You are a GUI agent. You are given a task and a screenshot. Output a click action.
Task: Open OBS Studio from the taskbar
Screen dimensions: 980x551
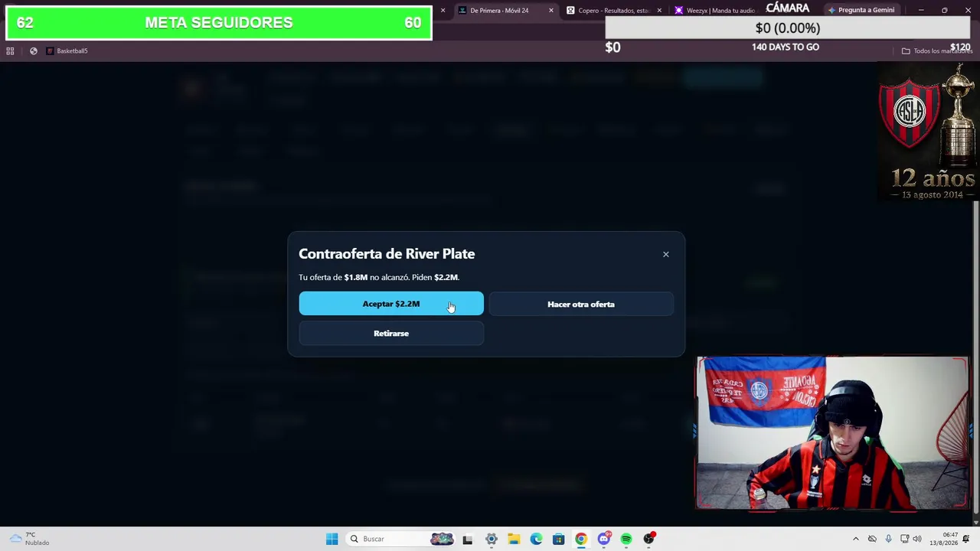pyautogui.click(x=649, y=539)
